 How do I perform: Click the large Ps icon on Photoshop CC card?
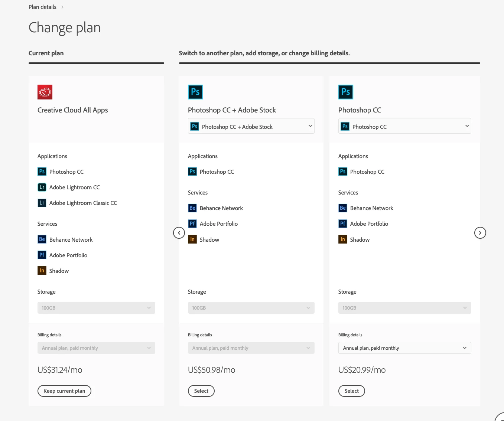click(346, 92)
